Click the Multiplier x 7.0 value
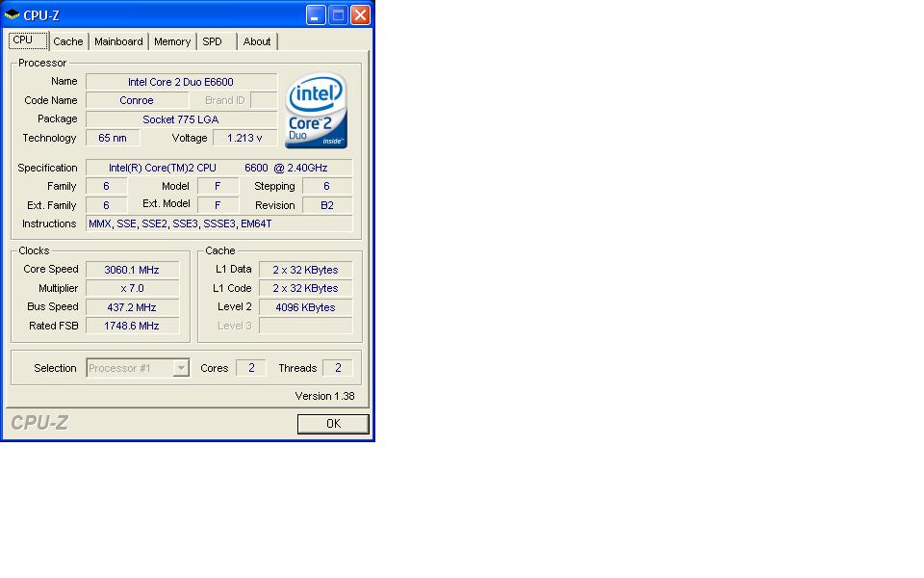 132,288
